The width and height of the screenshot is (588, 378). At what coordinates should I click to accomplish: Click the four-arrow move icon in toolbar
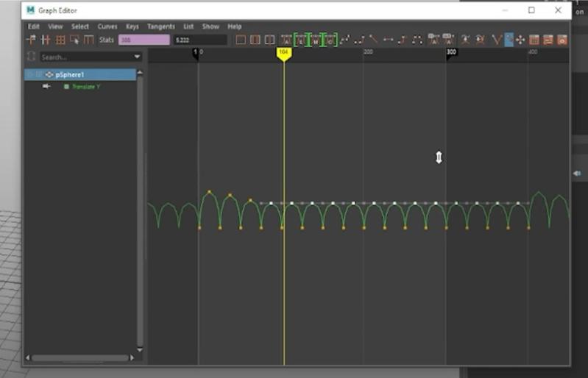[520, 40]
